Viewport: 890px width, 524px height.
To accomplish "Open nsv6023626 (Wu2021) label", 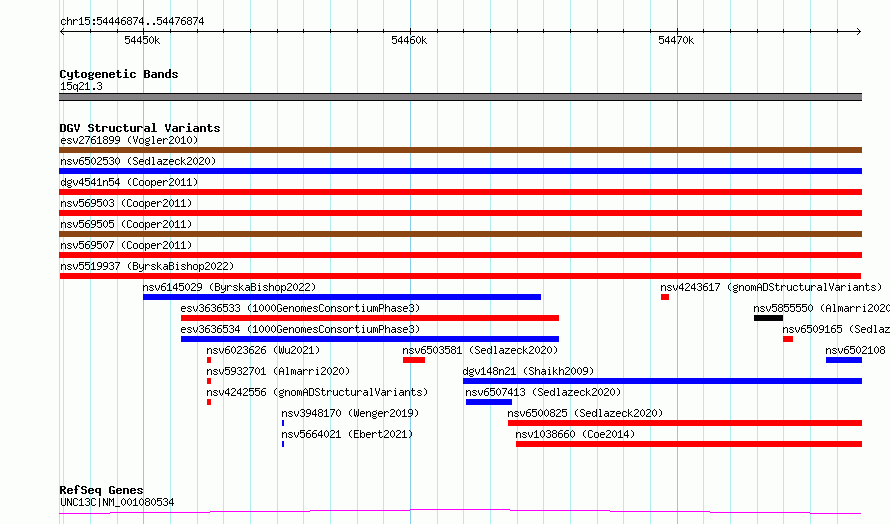I will pos(263,350).
